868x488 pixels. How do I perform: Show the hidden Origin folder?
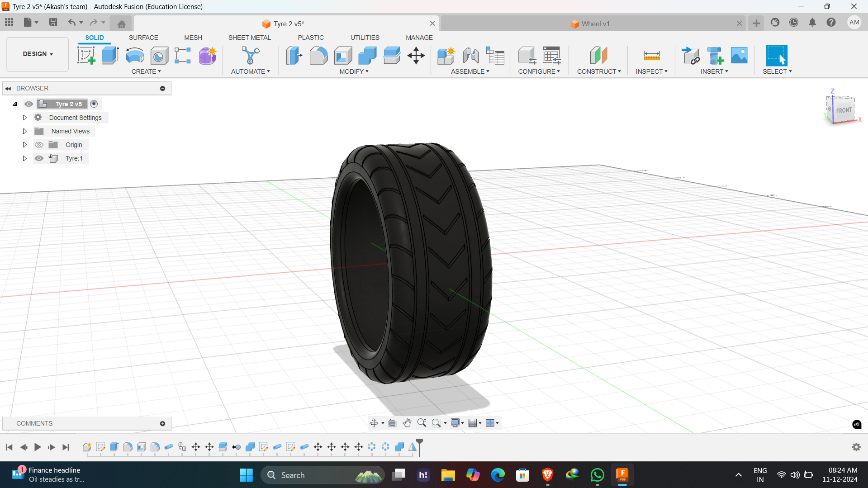[x=39, y=145]
